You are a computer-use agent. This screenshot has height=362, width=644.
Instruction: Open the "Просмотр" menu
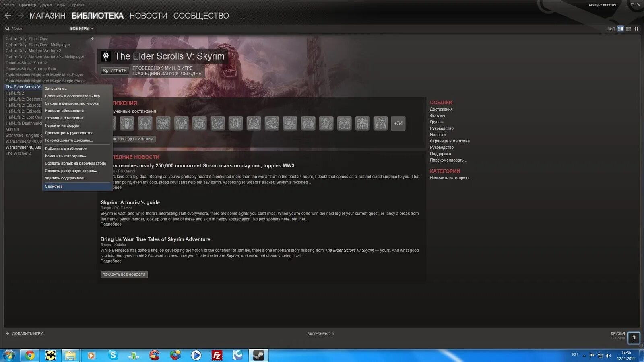tap(27, 5)
